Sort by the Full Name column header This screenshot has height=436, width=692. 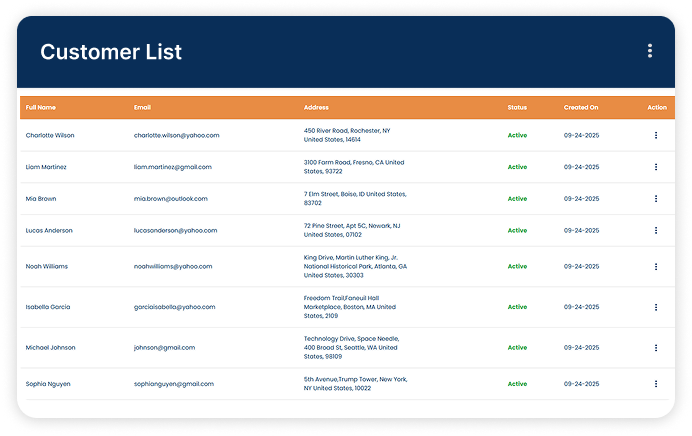coord(41,107)
